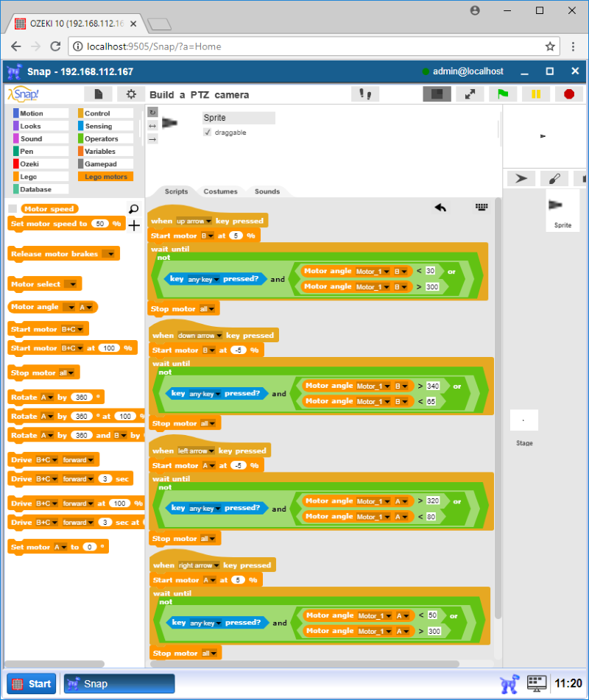
Task: Stop all scripts with red stop button
Action: (569, 94)
